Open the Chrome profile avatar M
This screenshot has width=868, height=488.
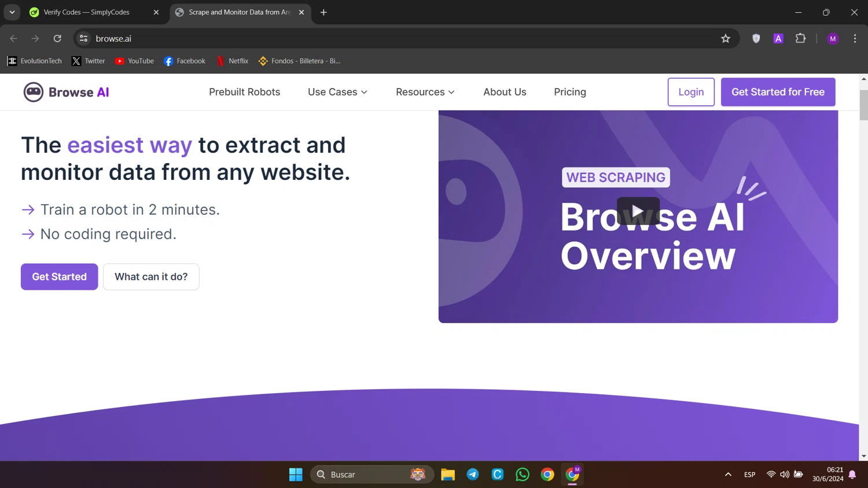click(833, 39)
